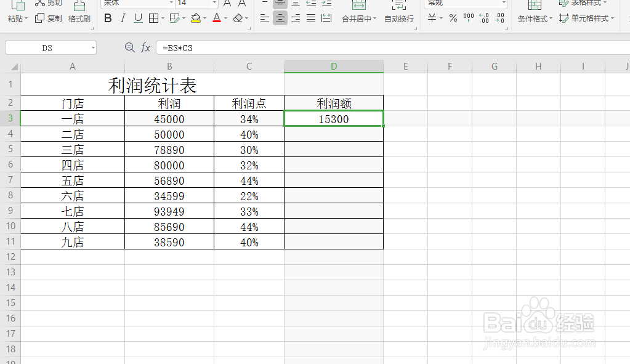Image resolution: width=630 pixels, height=364 pixels.
Task: Select header cell 门店
Action: pos(73,103)
